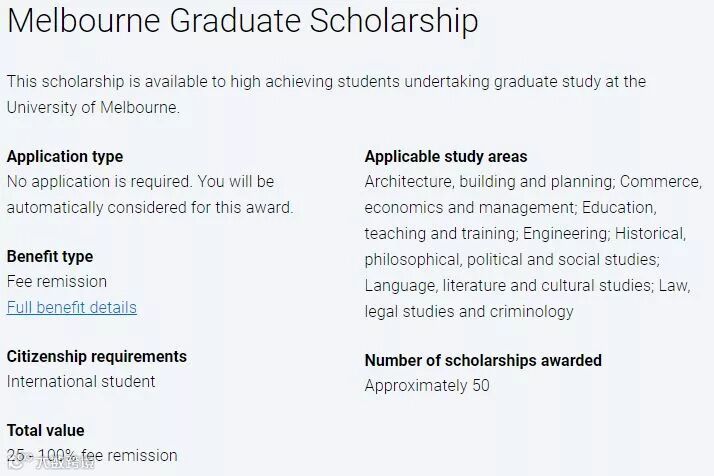Screen dimensions: 714x476
Task: Click the 'Engineering' study area text
Action: pyautogui.click(x=563, y=234)
